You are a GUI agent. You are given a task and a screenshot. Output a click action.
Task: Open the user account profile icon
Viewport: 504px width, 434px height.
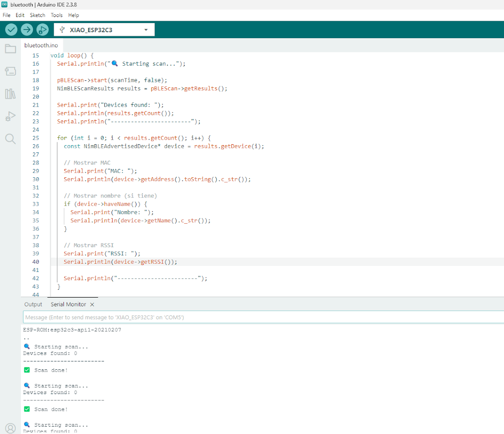click(11, 428)
